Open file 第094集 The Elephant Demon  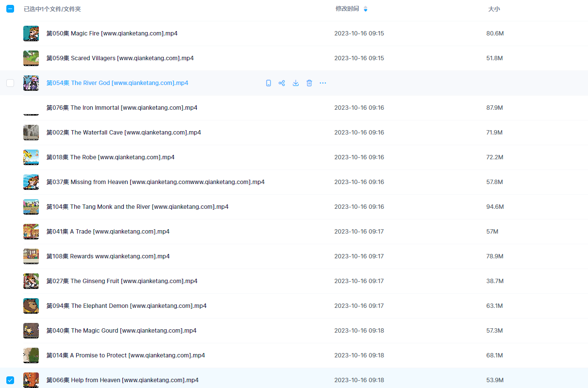(126, 306)
